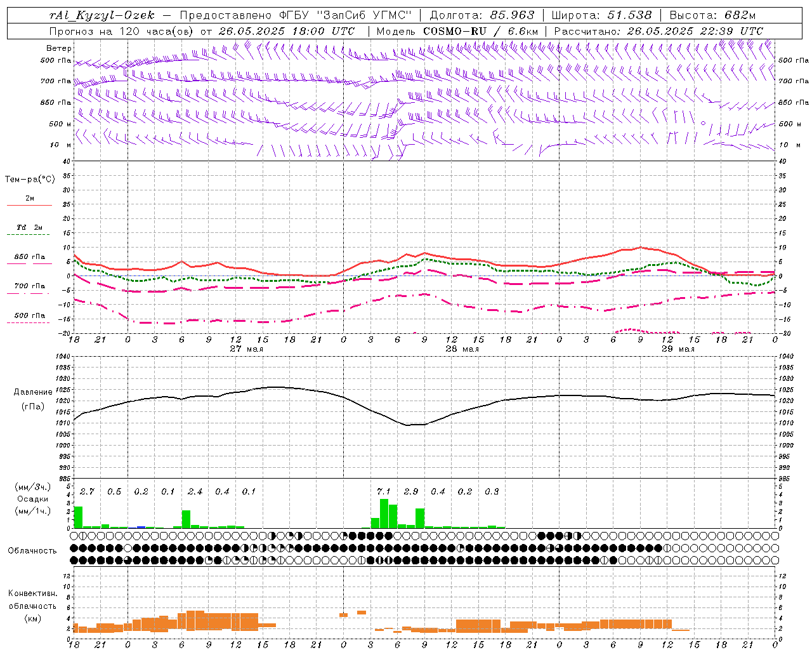The width and height of the screenshot is (812, 650).
Task: Click the date label 29 мая
Action: click(x=678, y=349)
